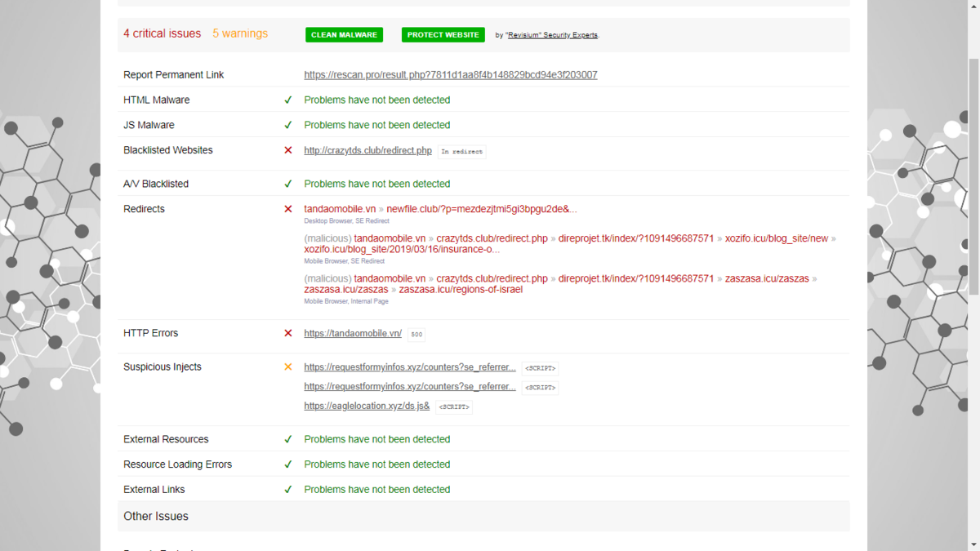The height and width of the screenshot is (551, 980).
Task: Click the green check icon beside A/V Blacklisted
Action: click(x=287, y=184)
